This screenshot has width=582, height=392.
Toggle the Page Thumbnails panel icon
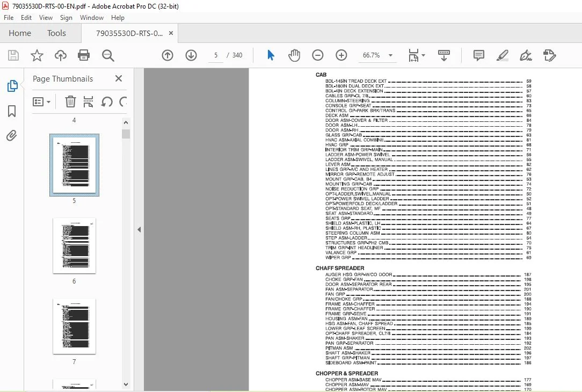[x=12, y=86]
